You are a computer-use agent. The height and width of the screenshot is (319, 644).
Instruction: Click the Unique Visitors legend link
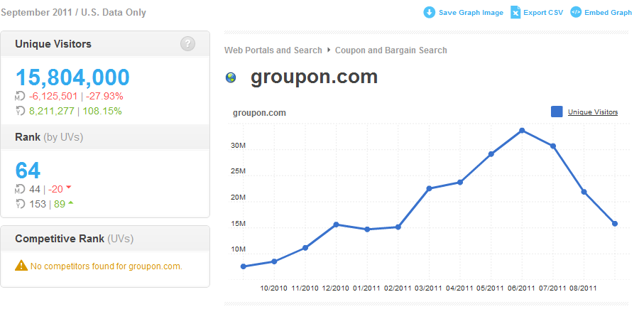point(592,112)
